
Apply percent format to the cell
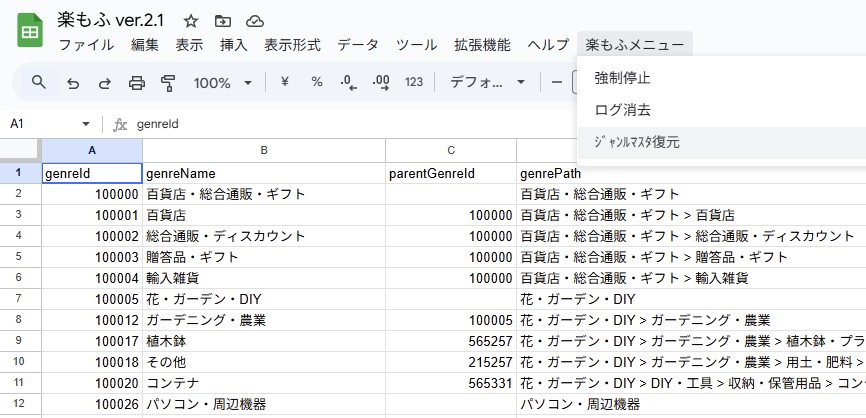317,82
